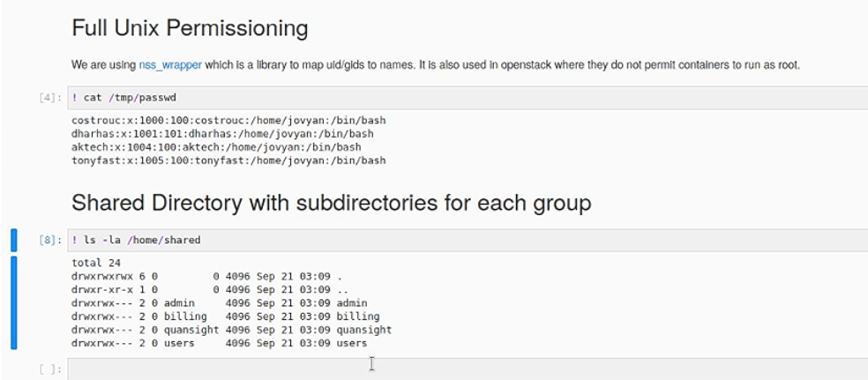Click the admin directory listing line
The image size is (868, 380).
(x=219, y=302)
